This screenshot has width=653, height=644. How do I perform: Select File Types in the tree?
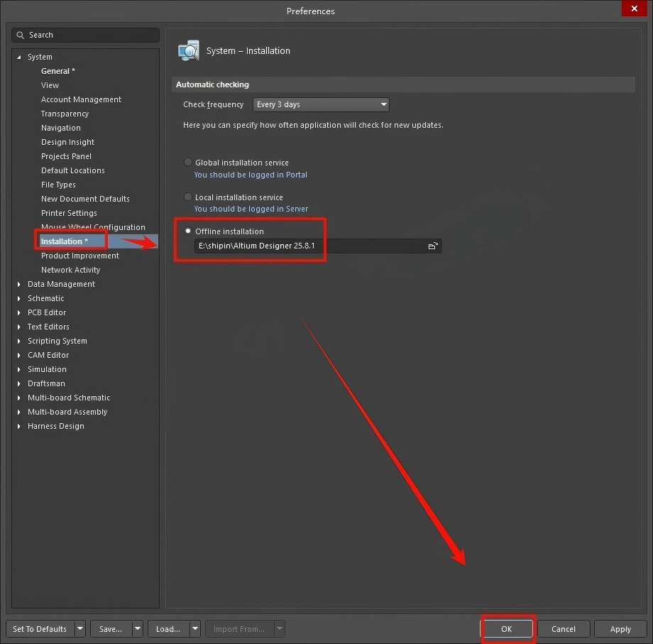point(58,184)
